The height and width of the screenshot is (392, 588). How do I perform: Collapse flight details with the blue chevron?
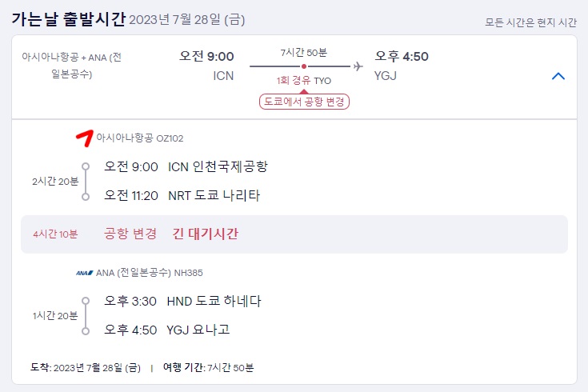pos(558,76)
